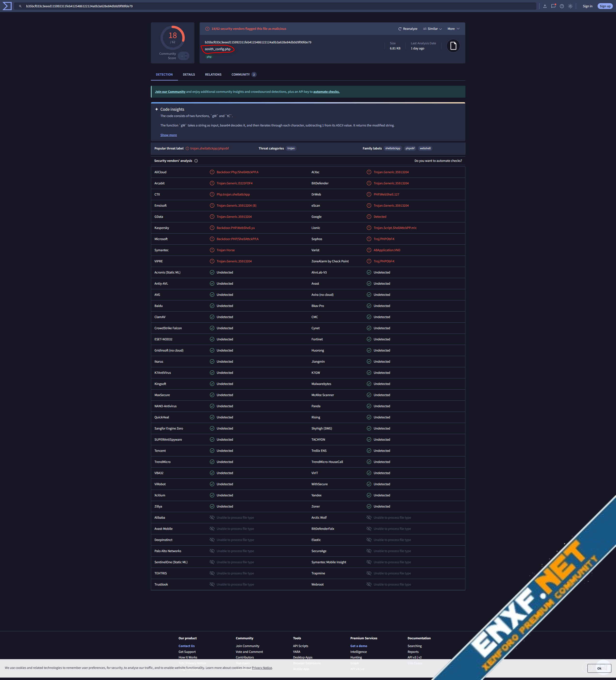This screenshot has height=680, width=616.
Task: Open the API Scripts footer link
Action: point(300,646)
